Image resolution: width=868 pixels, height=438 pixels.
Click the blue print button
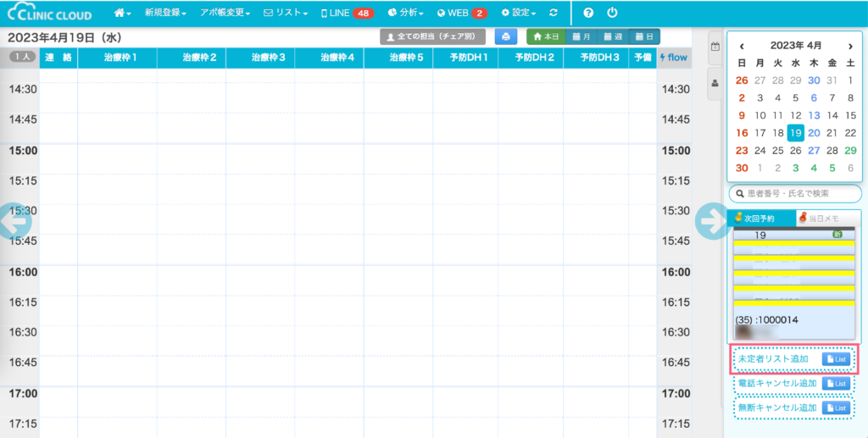[x=506, y=37]
